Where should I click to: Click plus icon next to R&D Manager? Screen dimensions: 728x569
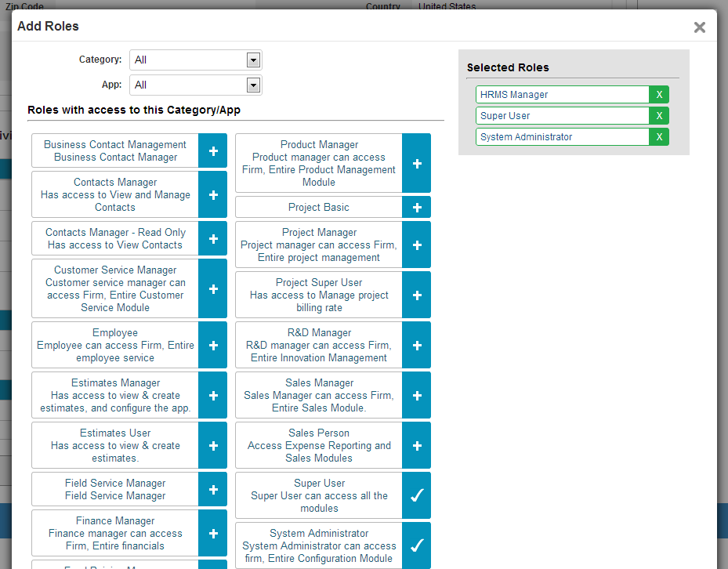(416, 345)
